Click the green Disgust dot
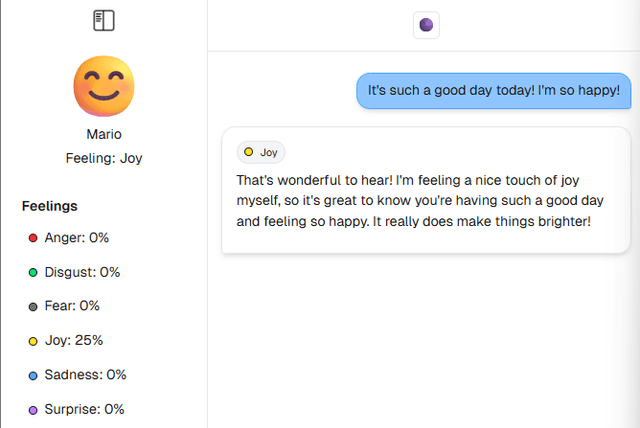 click(x=33, y=272)
